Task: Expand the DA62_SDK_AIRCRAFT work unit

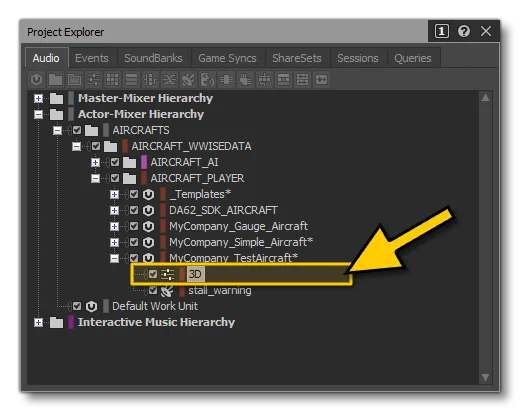Action: [114, 210]
